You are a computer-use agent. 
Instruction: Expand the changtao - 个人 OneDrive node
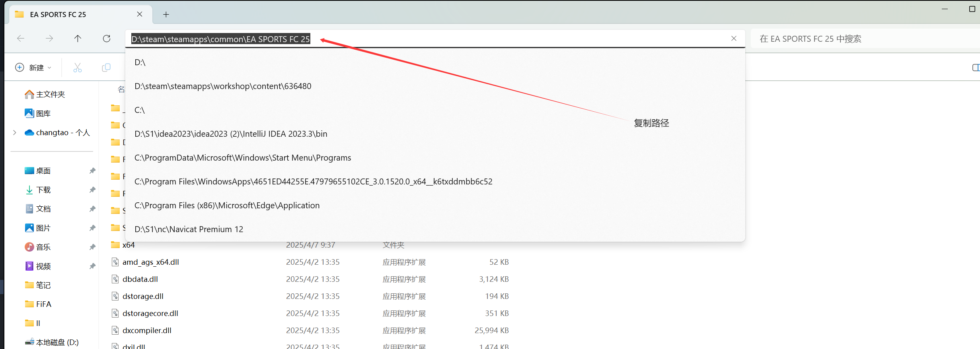[15, 132]
